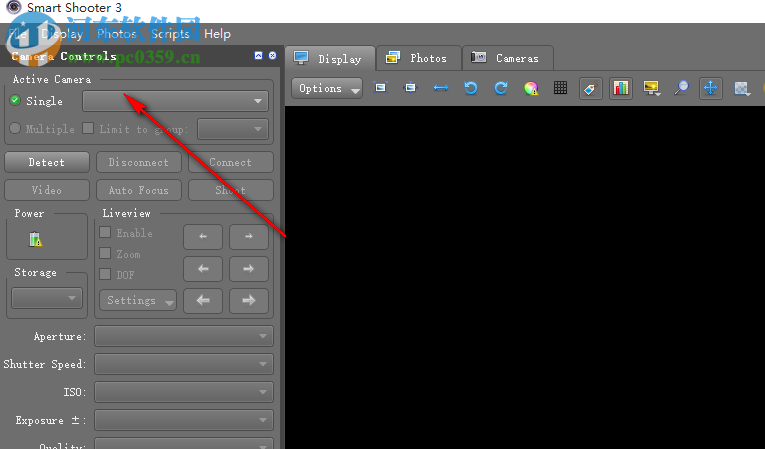Screen dimensions: 765x449
Task: Rotate image clockwise
Action: (501, 88)
